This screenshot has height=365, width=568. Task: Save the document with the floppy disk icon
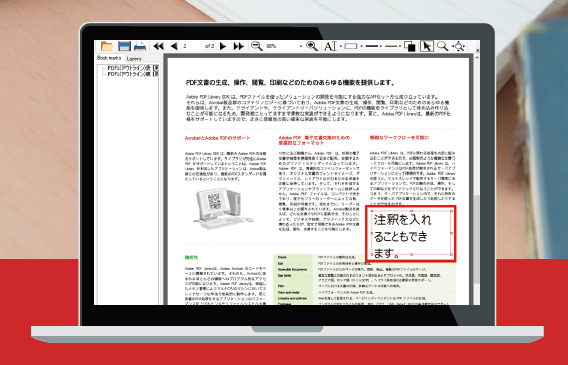point(124,46)
